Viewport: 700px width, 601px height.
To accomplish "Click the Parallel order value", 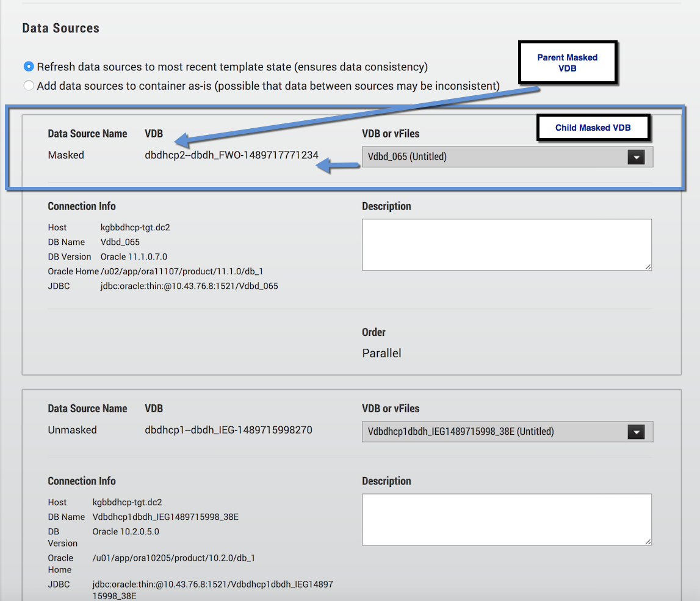I will (381, 354).
